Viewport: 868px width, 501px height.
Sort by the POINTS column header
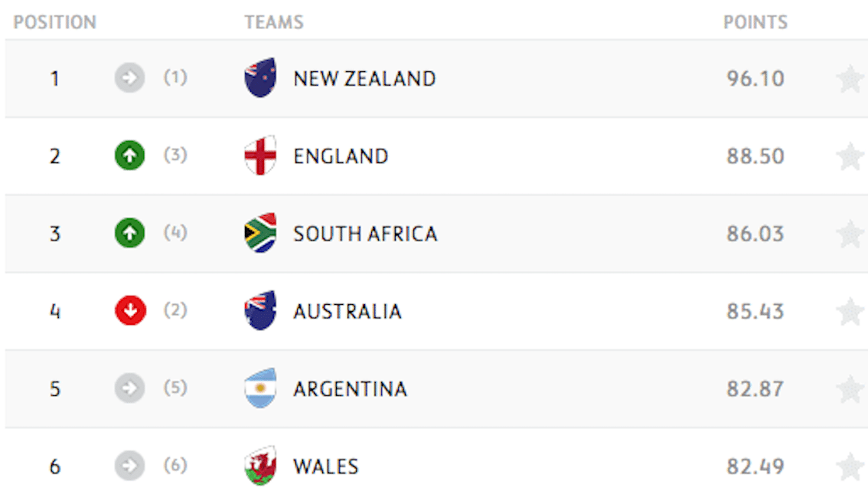[x=755, y=22]
